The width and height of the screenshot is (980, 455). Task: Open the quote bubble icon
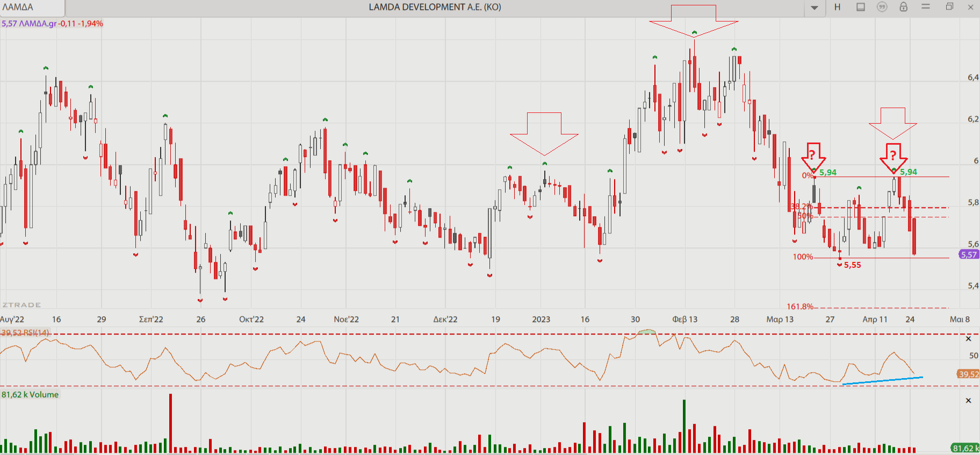(882, 7)
